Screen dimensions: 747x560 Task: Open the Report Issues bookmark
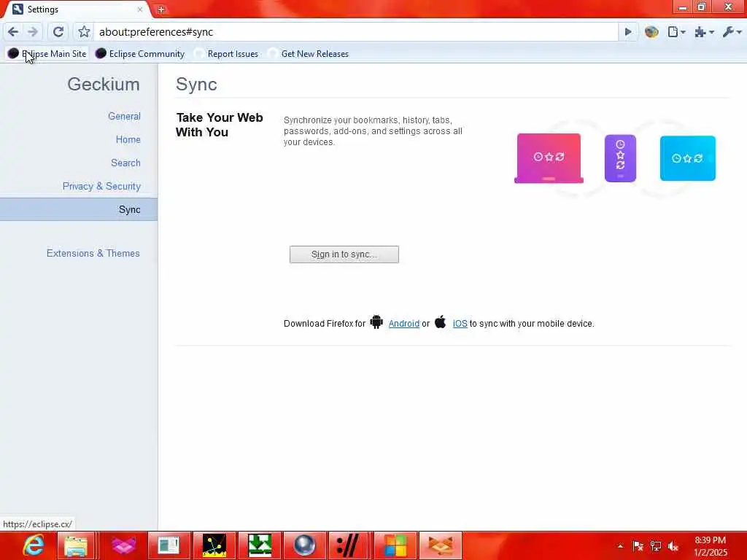[x=226, y=54]
